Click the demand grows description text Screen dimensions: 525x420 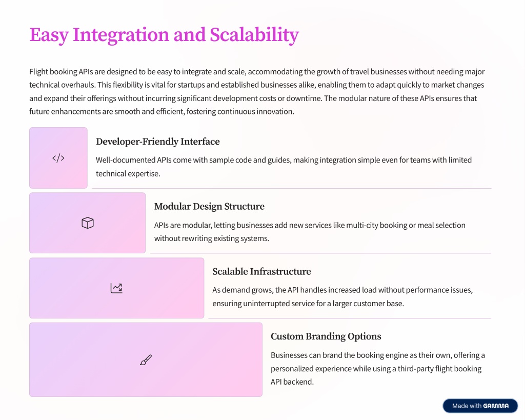pyautogui.click(x=342, y=297)
